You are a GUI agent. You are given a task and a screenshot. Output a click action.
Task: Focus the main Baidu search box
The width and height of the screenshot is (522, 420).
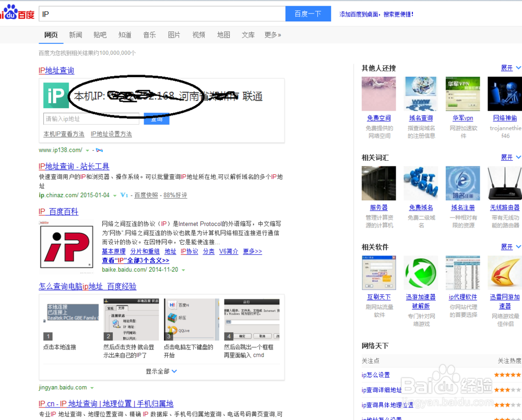162,14
